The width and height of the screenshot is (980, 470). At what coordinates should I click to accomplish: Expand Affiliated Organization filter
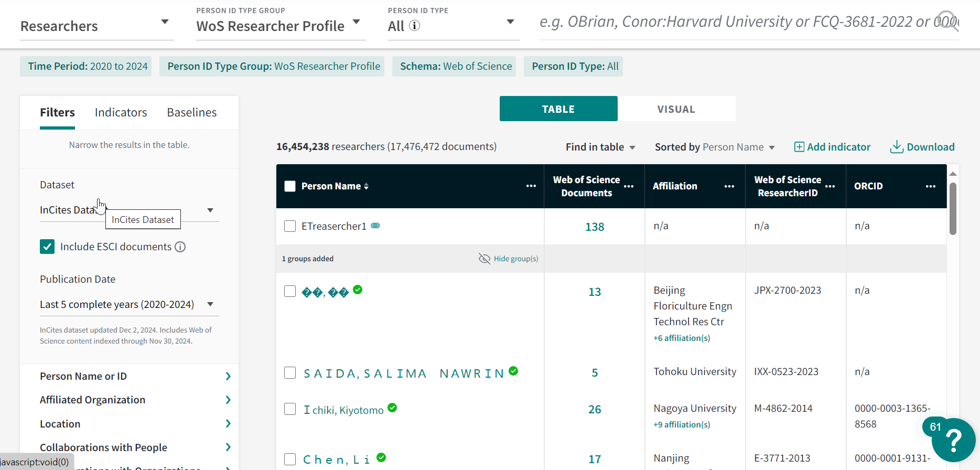click(x=135, y=400)
